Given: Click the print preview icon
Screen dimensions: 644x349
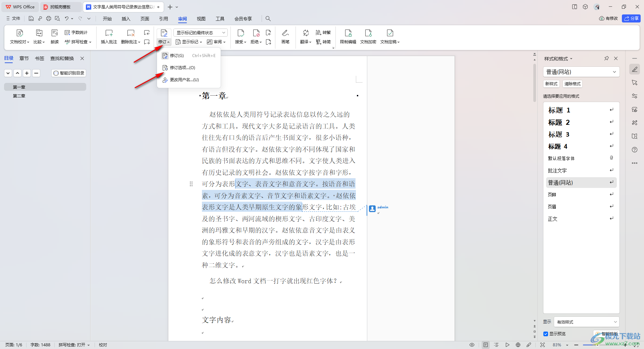Looking at the screenshot, I should tap(57, 18).
